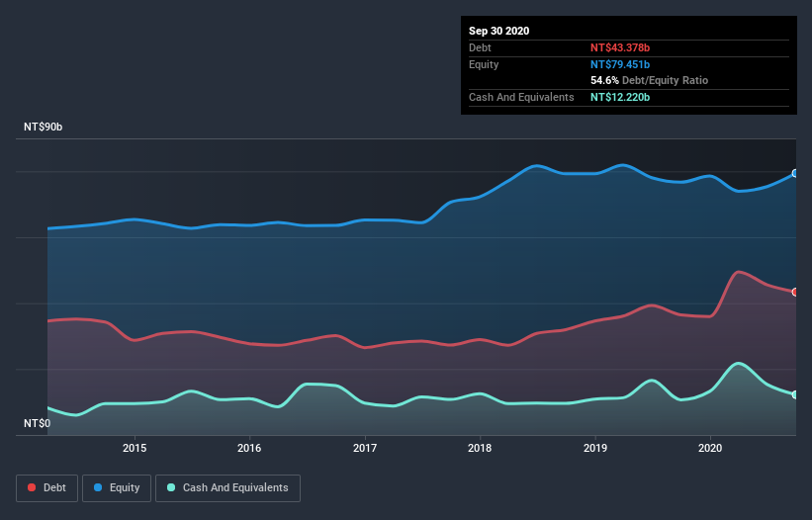812x520 pixels.
Task: Click the tooltip Debt label
Action: (x=480, y=47)
